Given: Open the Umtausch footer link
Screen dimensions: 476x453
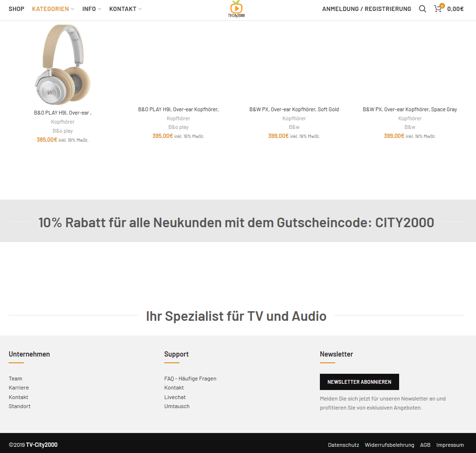Looking at the screenshot, I should pyautogui.click(x=177, y=406).
